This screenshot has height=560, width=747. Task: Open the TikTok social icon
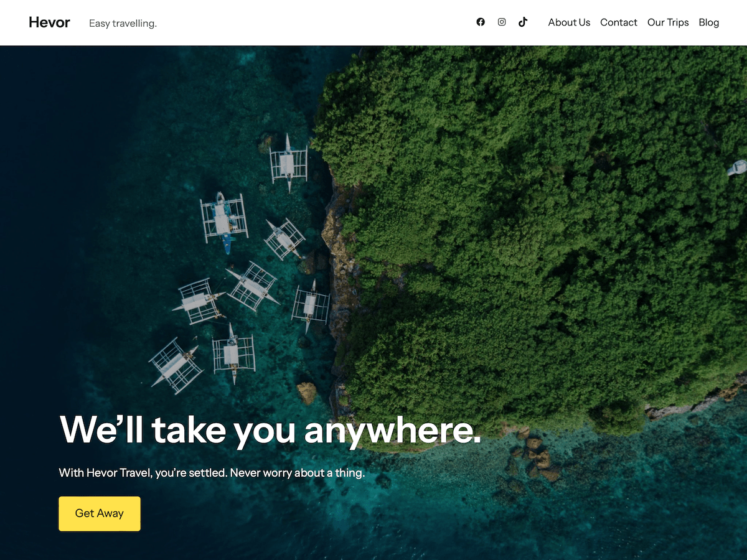pos(523,22)
